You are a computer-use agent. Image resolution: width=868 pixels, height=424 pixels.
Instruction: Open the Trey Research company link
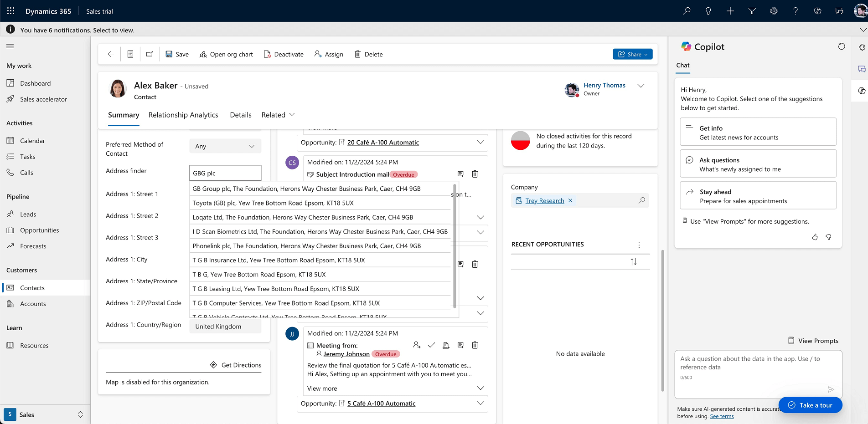(544, 201)
